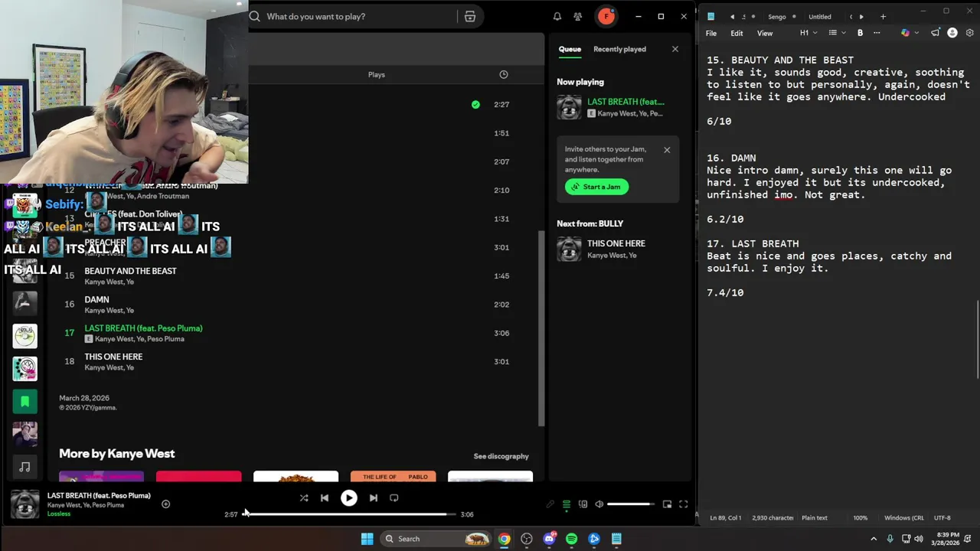980x551 pixels.
Task: Open the Copilot icon in Notepad
Action: pos(905,33)
